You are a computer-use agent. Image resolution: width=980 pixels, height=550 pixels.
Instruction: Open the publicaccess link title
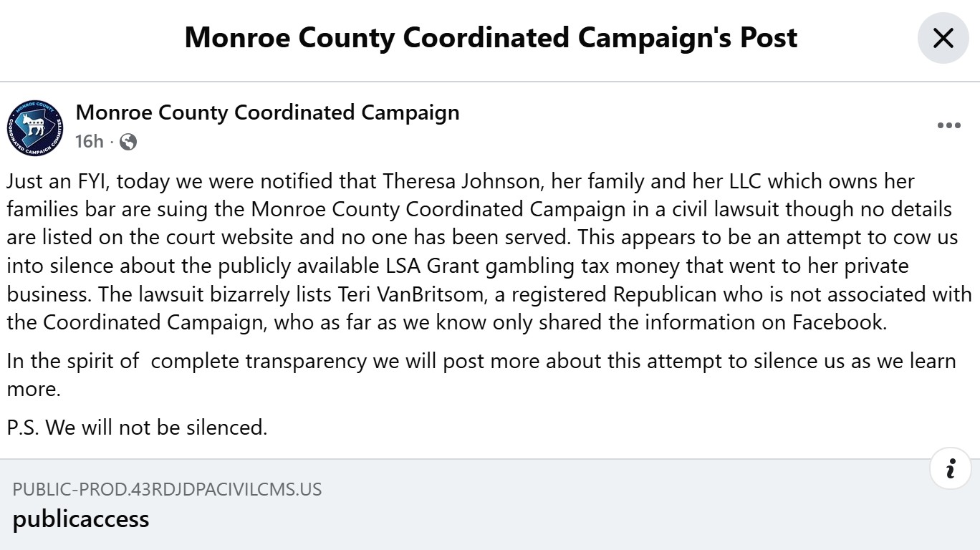(81, 518)
